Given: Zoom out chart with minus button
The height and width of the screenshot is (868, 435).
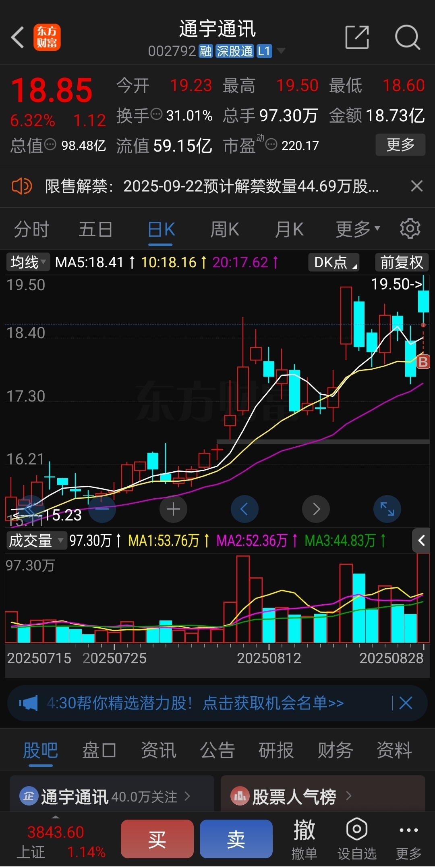Looking at the screenshot, I should [x=102, y=509].
